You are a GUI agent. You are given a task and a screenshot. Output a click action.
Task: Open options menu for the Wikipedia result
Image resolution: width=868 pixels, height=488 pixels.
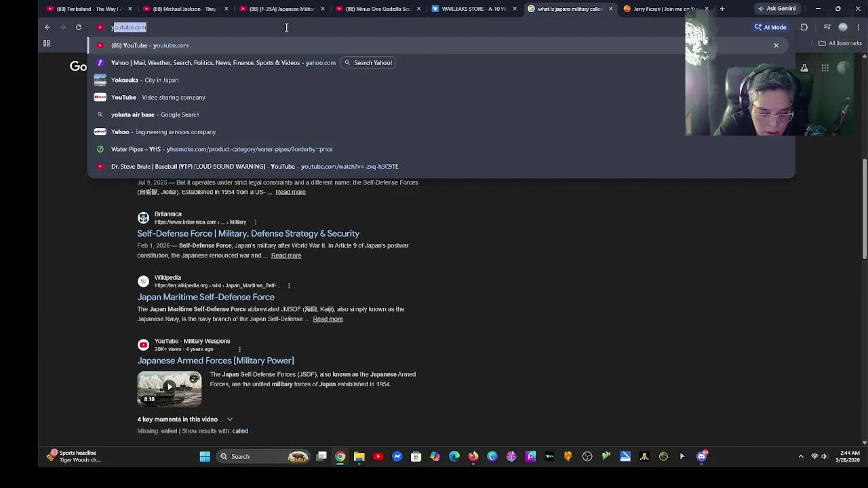(289, 286)
